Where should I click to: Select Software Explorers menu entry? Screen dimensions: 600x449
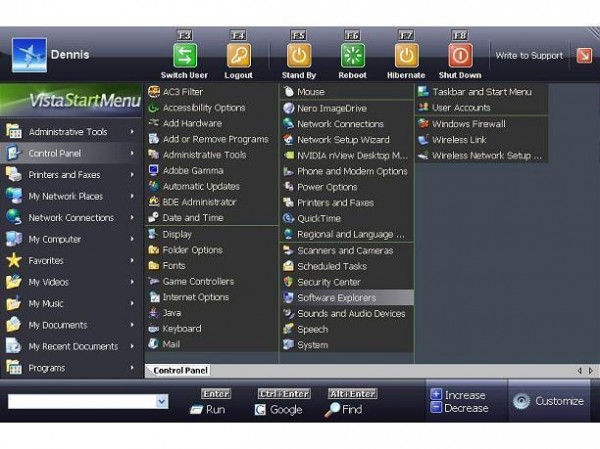[347, 297]
